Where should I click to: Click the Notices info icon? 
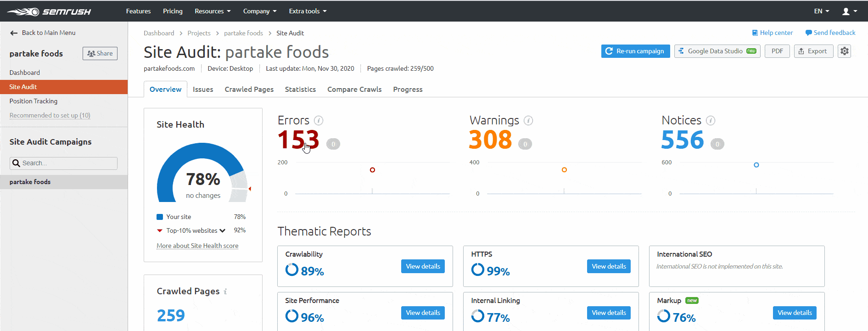(x=711, y=120)
